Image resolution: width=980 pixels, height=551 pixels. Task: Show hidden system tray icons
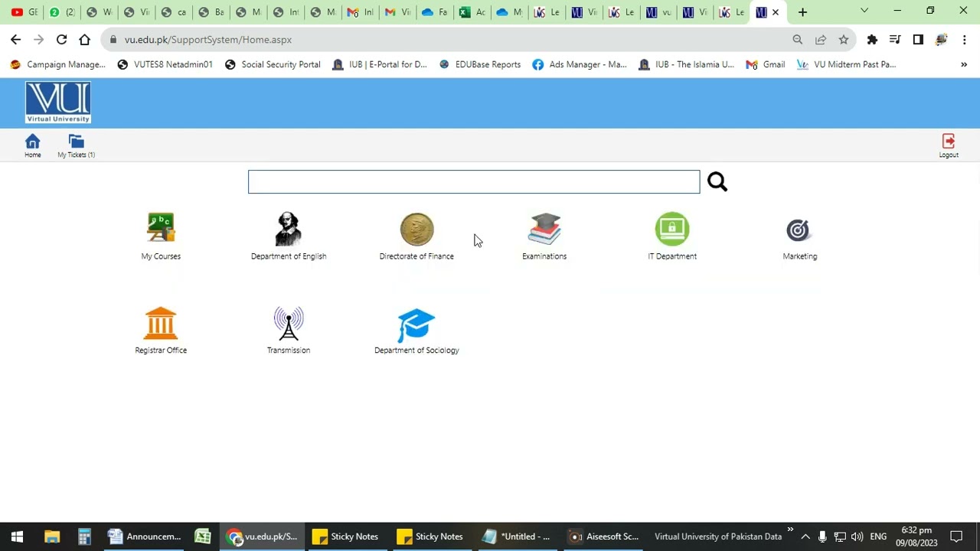coord(805,536)
